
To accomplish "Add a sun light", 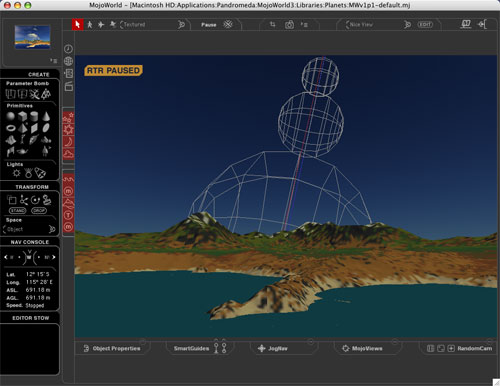I will click(x=16, y=173).
